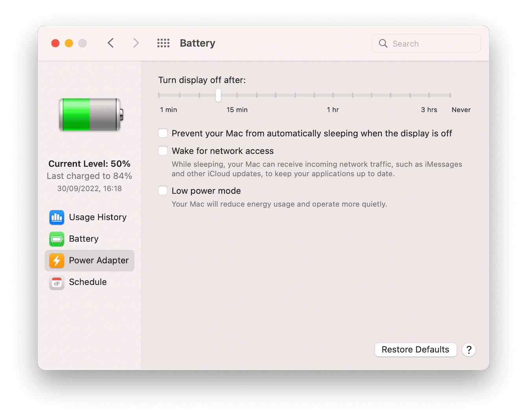Screen dimensions: 527x420
Task: Open help via the question mark icon
Action: point(469,350)
